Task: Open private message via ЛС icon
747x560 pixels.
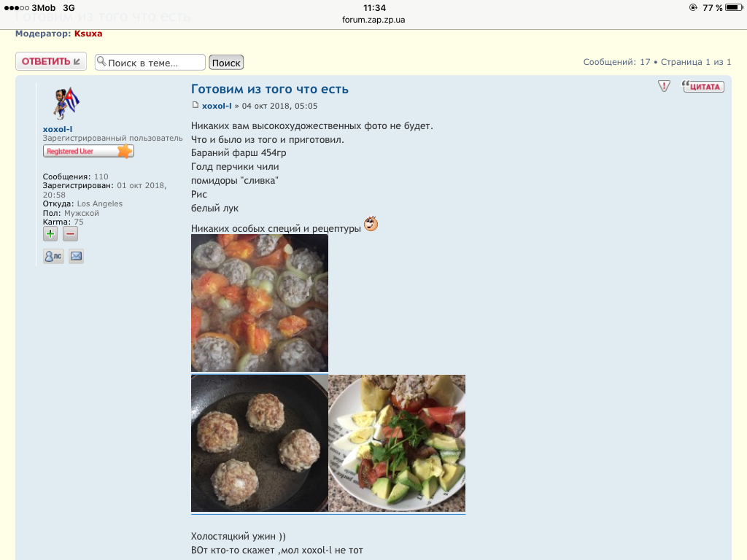Action: click(x=53, y=256)
